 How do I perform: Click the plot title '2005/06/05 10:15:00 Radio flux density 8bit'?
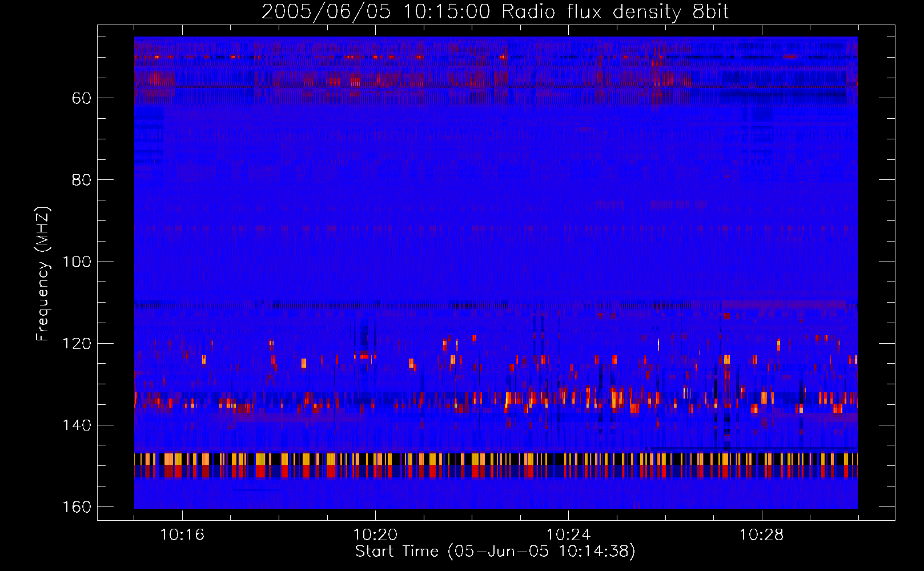(x=495, y=12)
